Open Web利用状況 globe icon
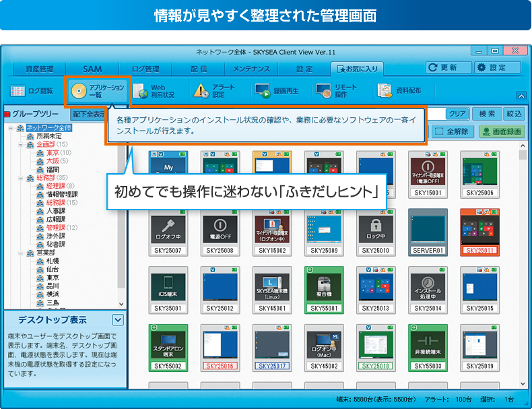 coord(154,91)
